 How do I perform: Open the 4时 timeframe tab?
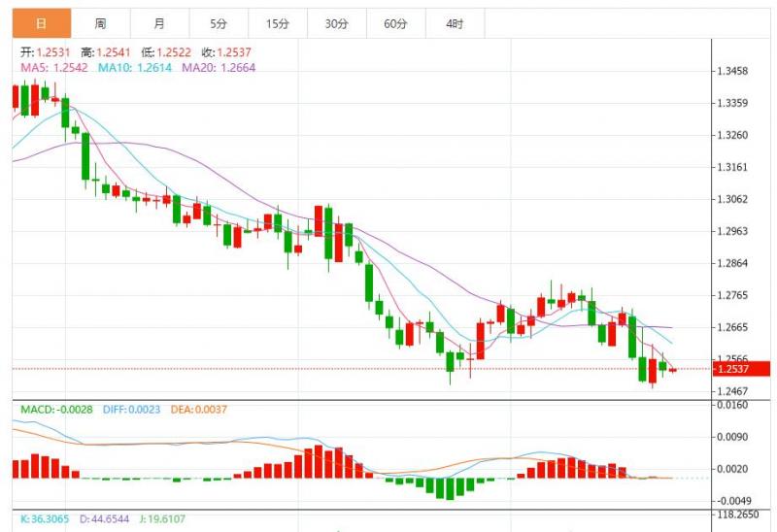point(455,23)
